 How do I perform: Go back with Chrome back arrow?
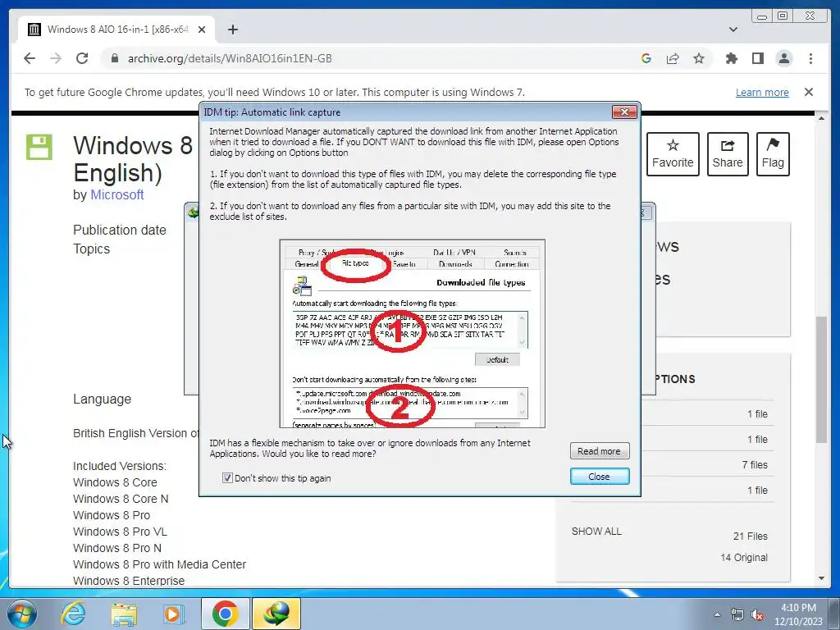(30, 58)
